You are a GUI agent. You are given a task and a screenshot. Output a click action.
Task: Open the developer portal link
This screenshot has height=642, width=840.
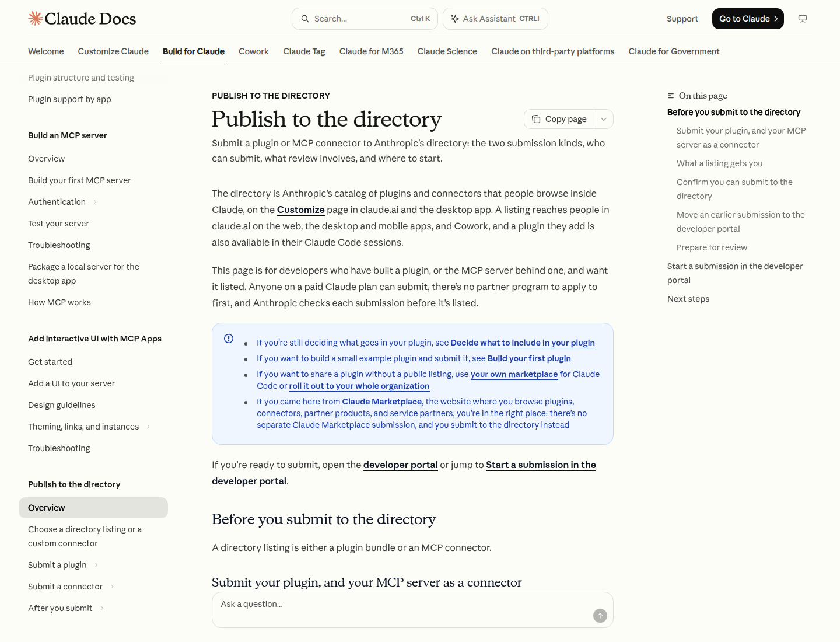(x=401, y=465)
